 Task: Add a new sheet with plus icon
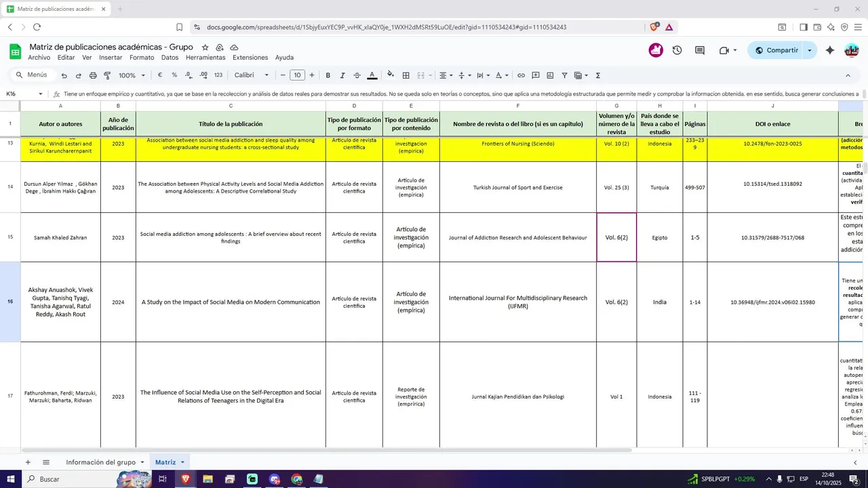pos(28,462)
